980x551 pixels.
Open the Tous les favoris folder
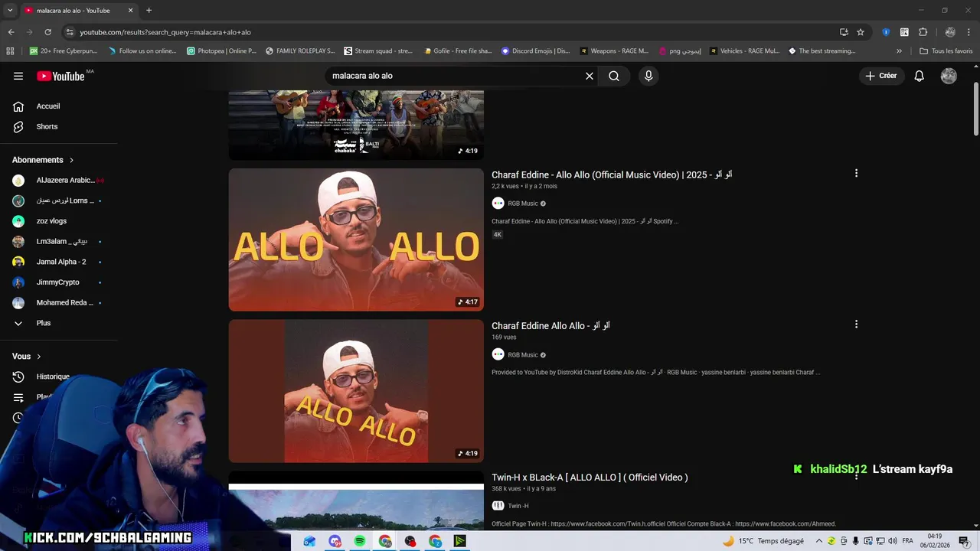click(946, 51)
